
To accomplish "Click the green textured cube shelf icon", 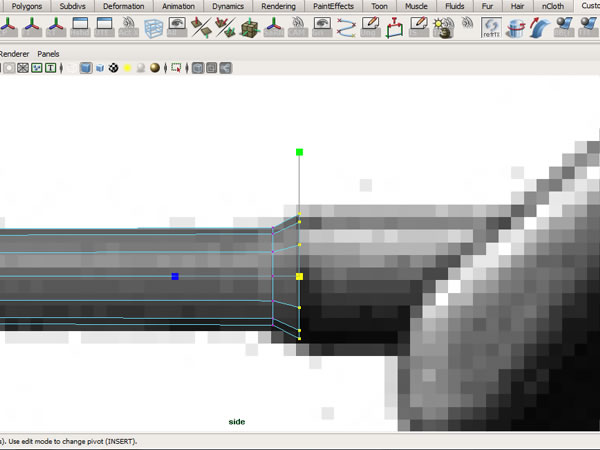I will 249,28.
